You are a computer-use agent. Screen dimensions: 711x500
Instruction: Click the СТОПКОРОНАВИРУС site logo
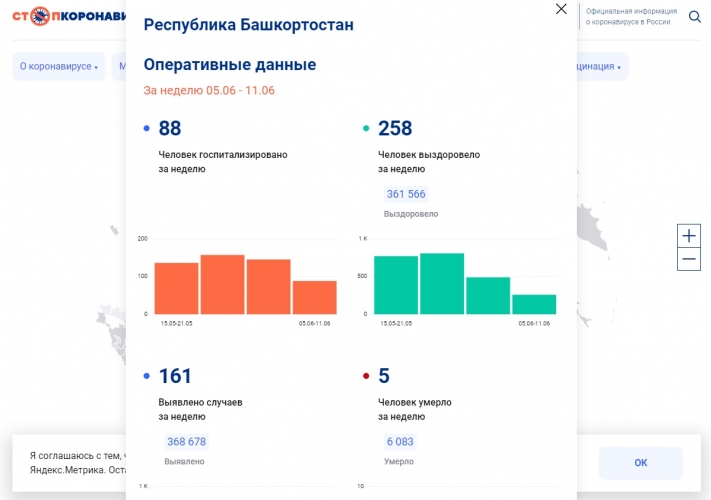coord(72,16)
